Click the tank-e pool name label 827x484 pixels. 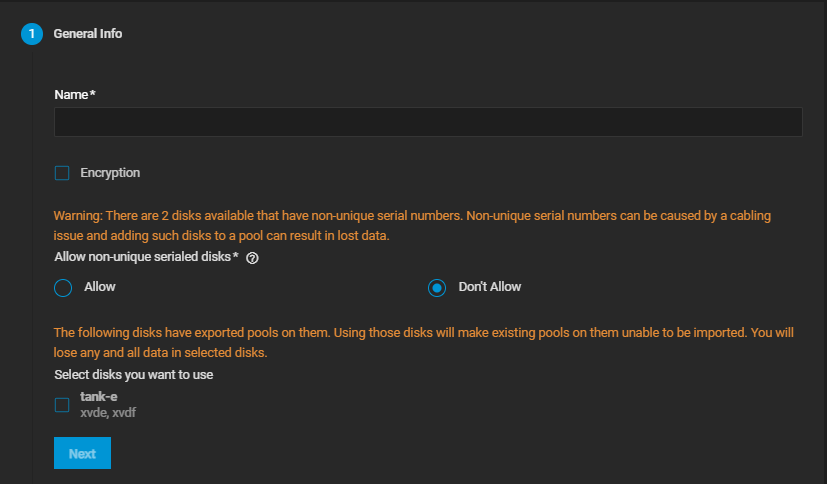[99, 397]
